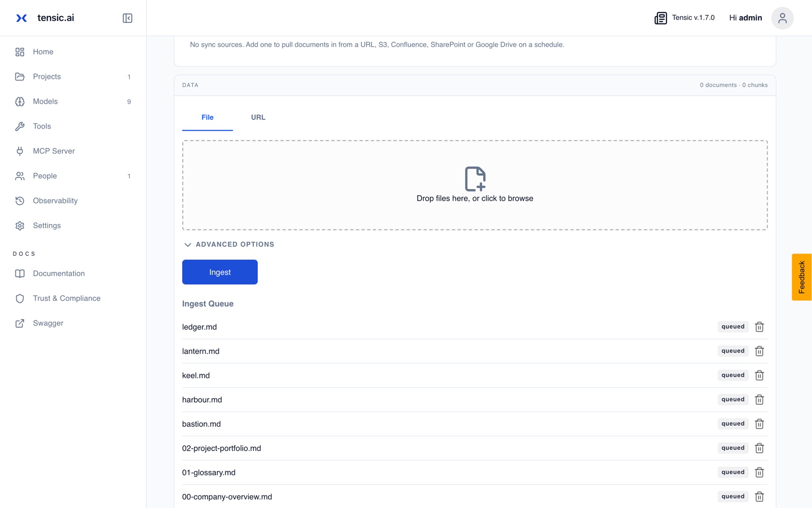812x508 pixels.
Task: Click Tensic v.1.7.0 version label
Action: (x=693, y=18)
